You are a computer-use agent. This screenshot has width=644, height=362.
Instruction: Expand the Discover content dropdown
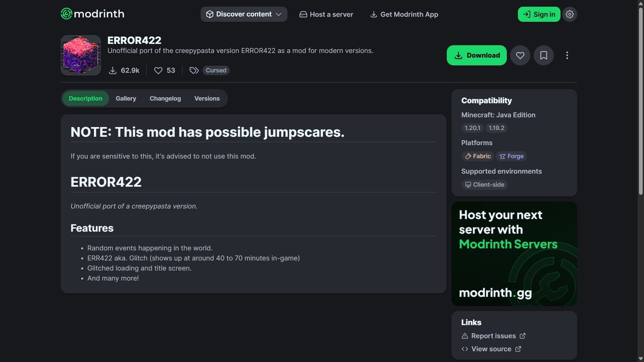pyautogui.click(x=244, y=14)
